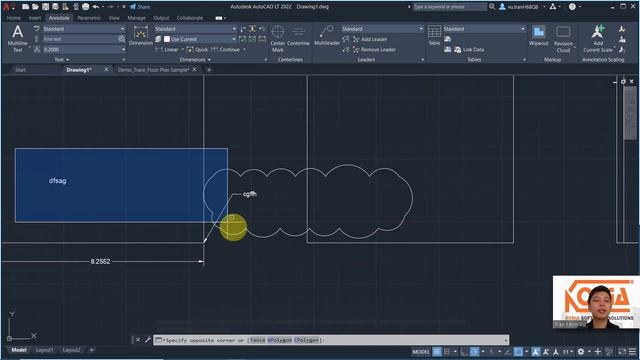Toggle auto-add annotation scales in status bar
The image size is (640, 360).
546,351
